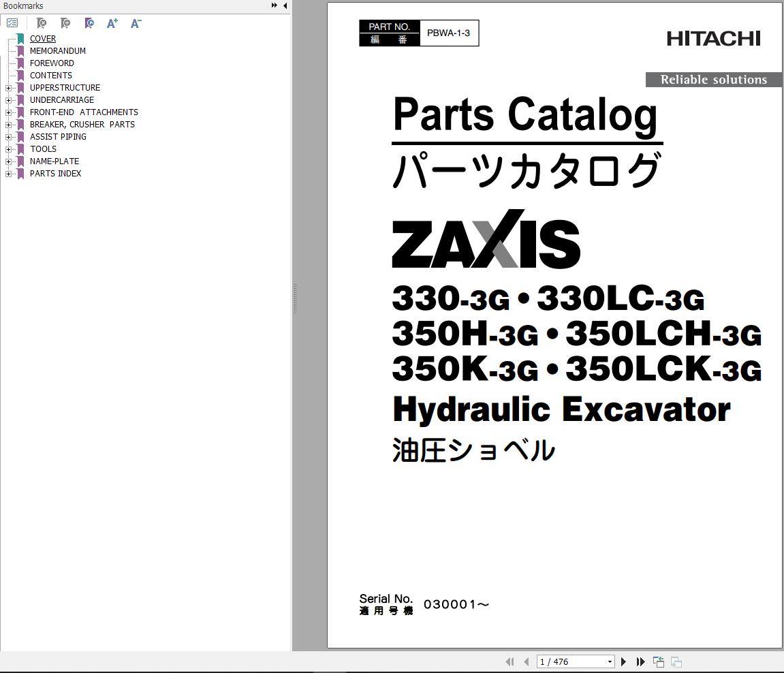Click the MEMORANDUM bookmark ribbon icon
Screen dimensions: 784x673
[x=20, y=51]
